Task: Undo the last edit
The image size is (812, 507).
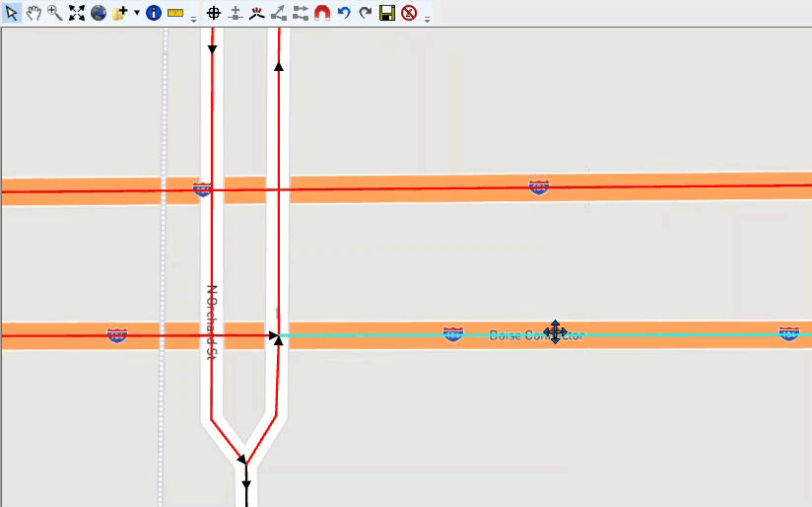Action: (344, 13)
